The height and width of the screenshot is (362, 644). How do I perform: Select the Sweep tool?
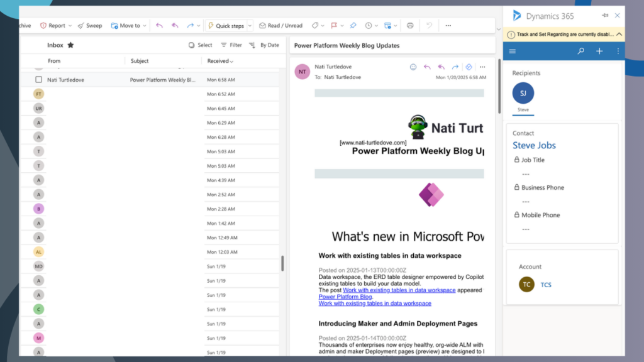click(x=90, y=25)
